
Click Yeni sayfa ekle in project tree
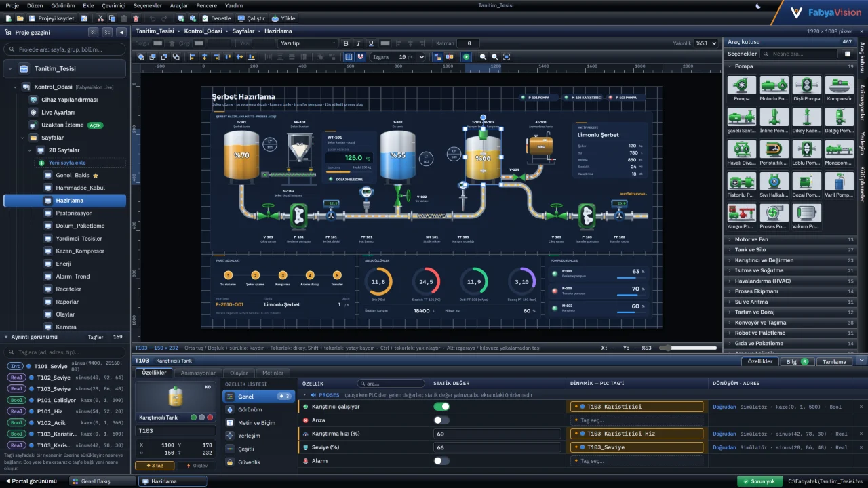(80, 163)
